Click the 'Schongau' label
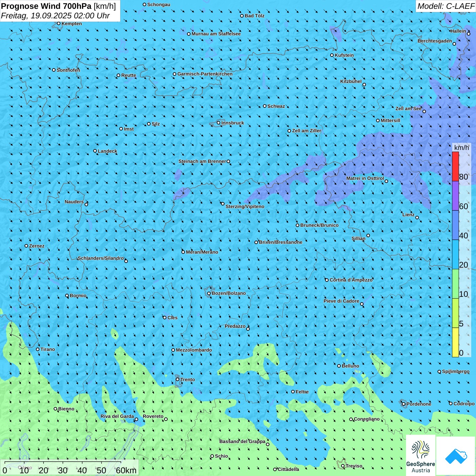 coord(159,4)
